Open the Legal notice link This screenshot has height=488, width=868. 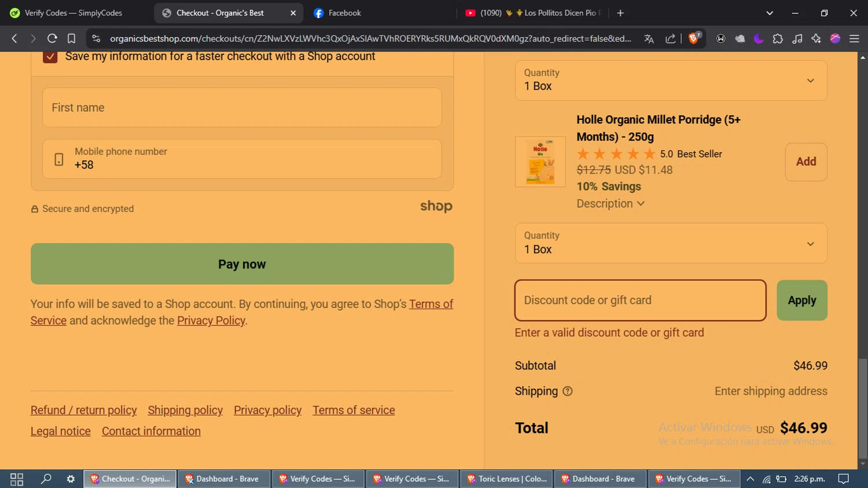click(x=61, y=431)
